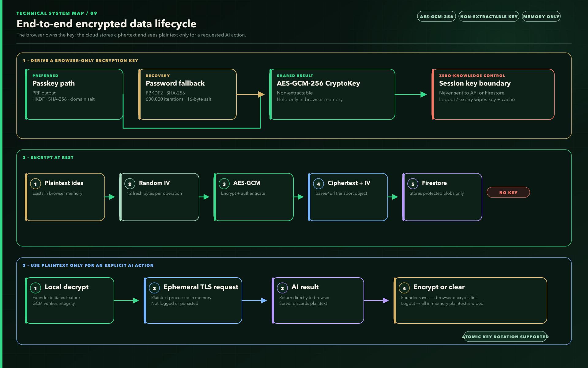The image size is (588, 368).
Task: Select step 4 circle on Ciphertext + IV
Action: coord(318,184)
